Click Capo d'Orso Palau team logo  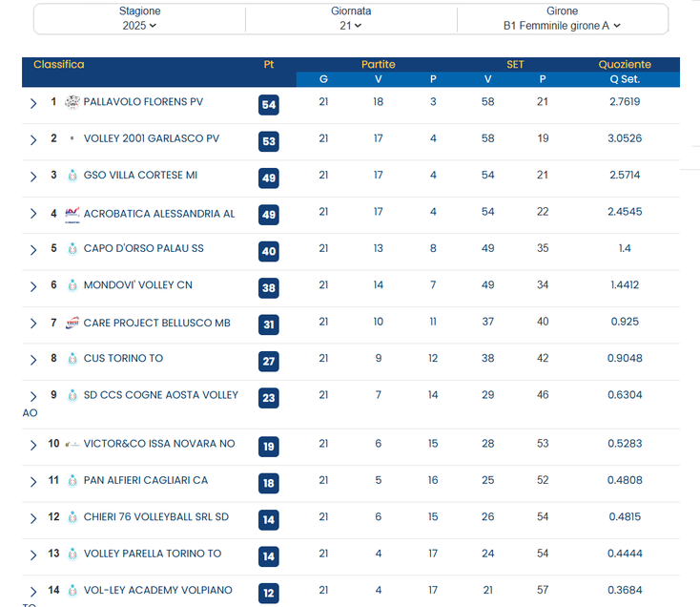click(72, 249)
